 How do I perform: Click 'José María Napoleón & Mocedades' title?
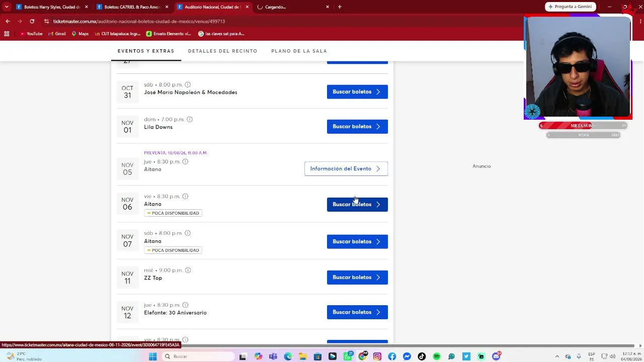(x=190, y=92)
